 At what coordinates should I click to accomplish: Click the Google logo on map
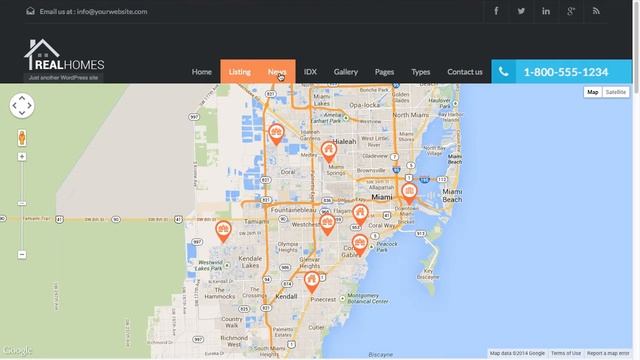click(17, 350)
